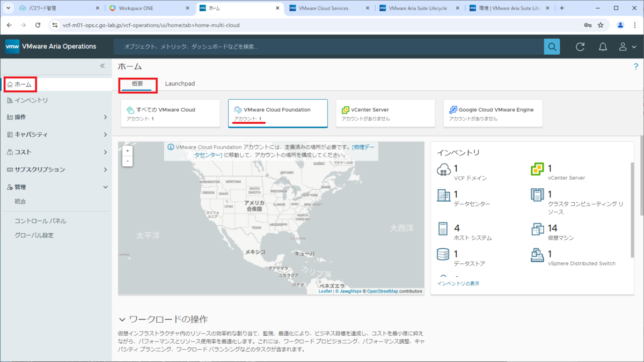The image size is (644, 362).
Task: Open コントロール パネル in the sidebar
Action: [40, 221]
